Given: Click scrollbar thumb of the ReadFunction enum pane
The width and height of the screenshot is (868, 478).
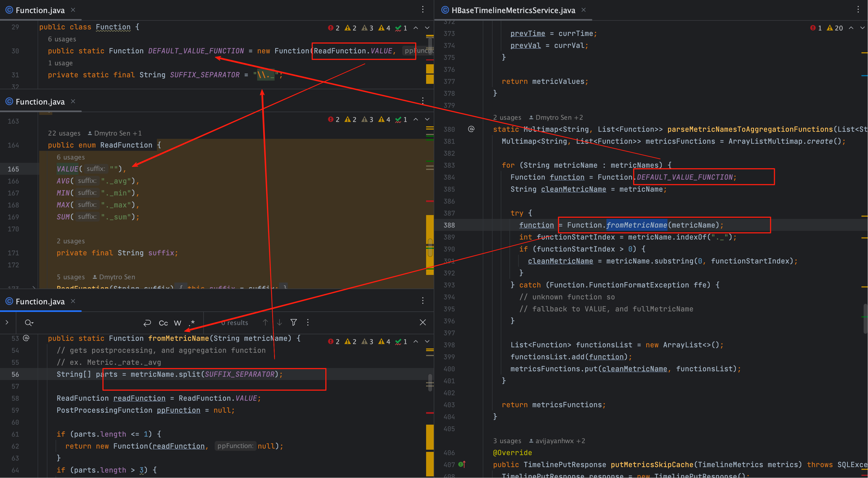Looking at the screenshot, I should tap(430, 248).
